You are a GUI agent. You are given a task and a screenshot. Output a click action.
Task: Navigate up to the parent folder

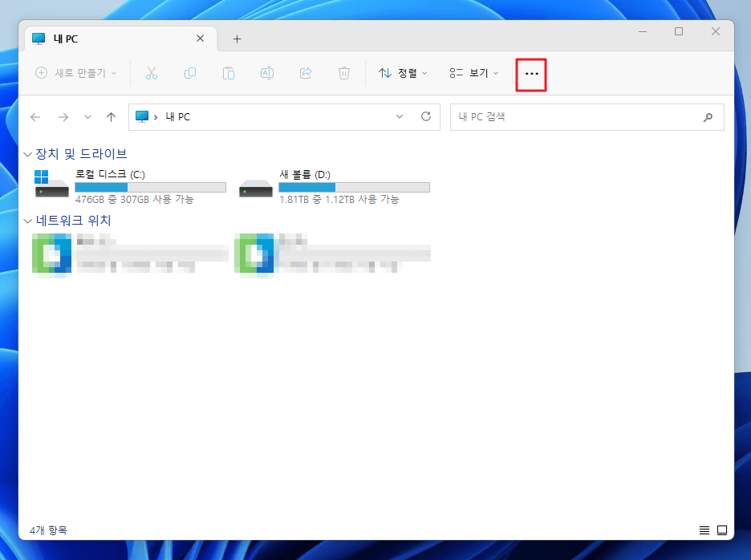111,116
